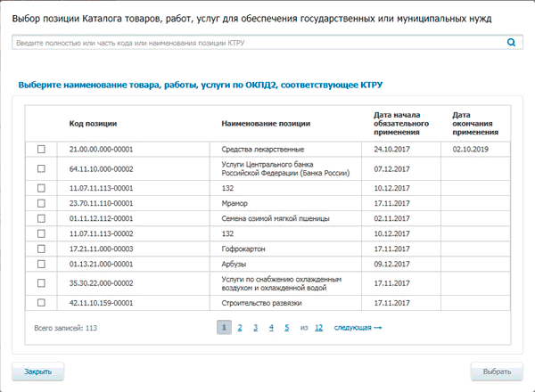
Task: Go to page 2 of results
Action: coord(240,328)
